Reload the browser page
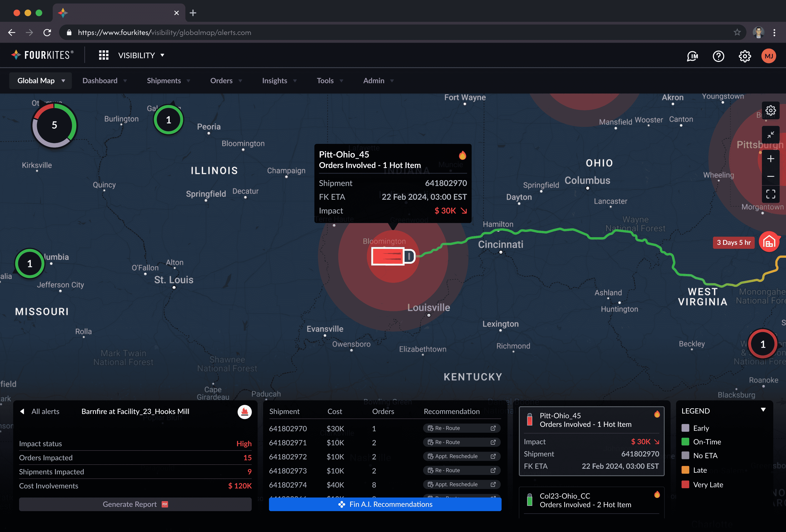 pos(47,32)
